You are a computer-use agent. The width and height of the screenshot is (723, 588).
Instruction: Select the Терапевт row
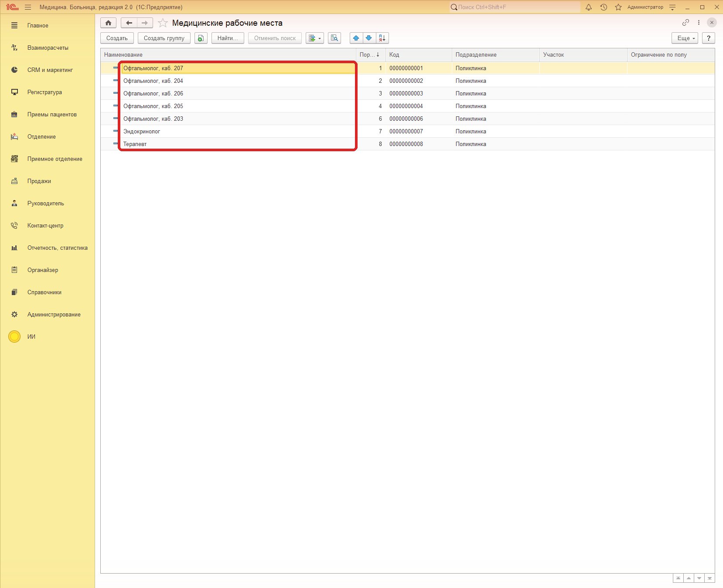[407, 144]
